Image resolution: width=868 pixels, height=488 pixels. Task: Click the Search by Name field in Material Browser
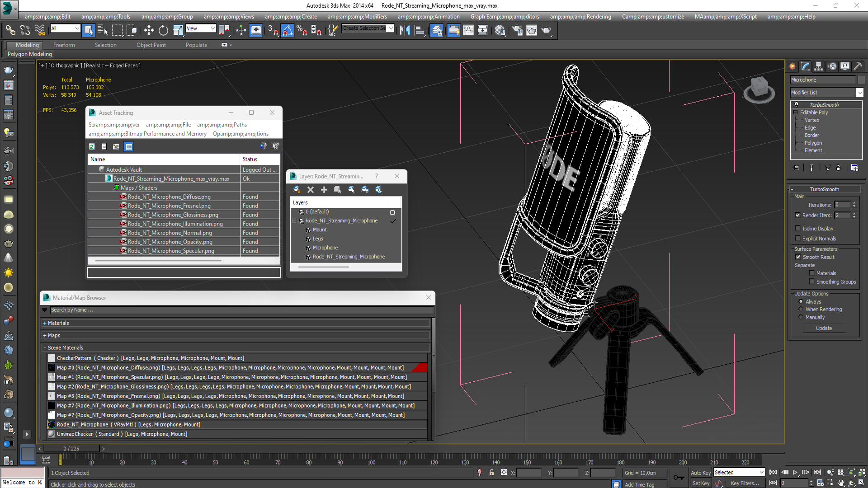click(241, 310)
